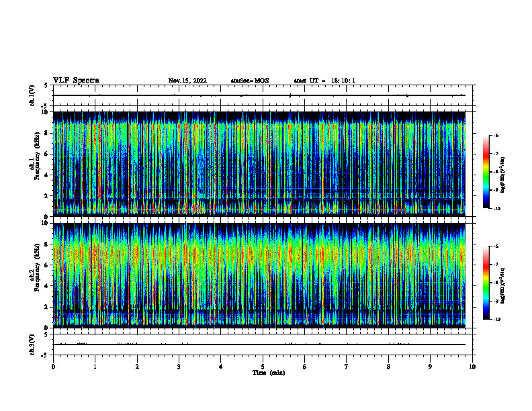This screenshot has height=411, width=532.
Task: Click the 'ch.2 Frequency (kHz)' axis label
Action: [x=35, y=267]
